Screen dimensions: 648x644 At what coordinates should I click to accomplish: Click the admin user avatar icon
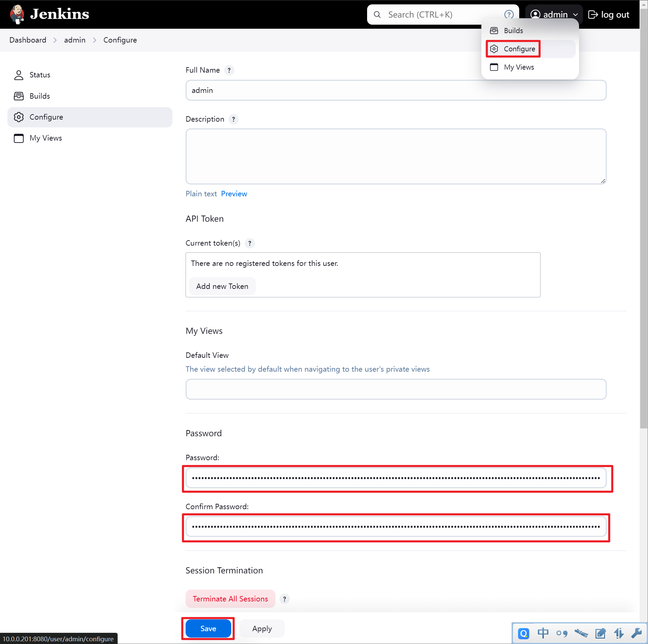pyautogui.click(x=535, y=15)
